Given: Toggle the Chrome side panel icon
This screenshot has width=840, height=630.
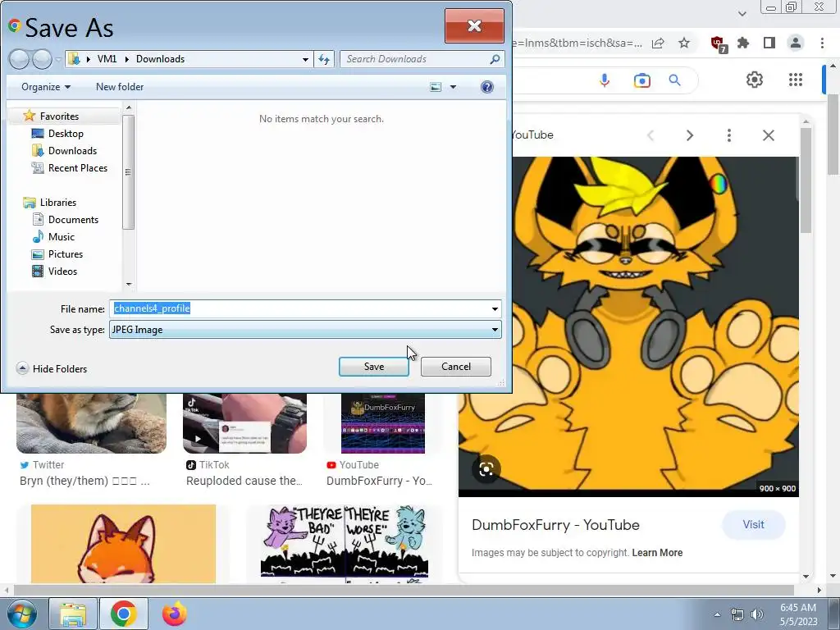Looking at the screenshot, I should tap(769, 43).
